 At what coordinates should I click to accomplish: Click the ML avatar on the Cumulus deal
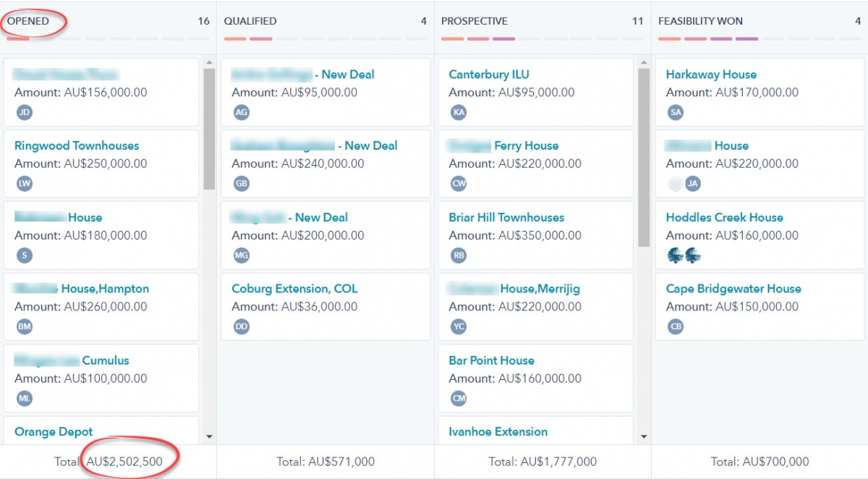24,397
